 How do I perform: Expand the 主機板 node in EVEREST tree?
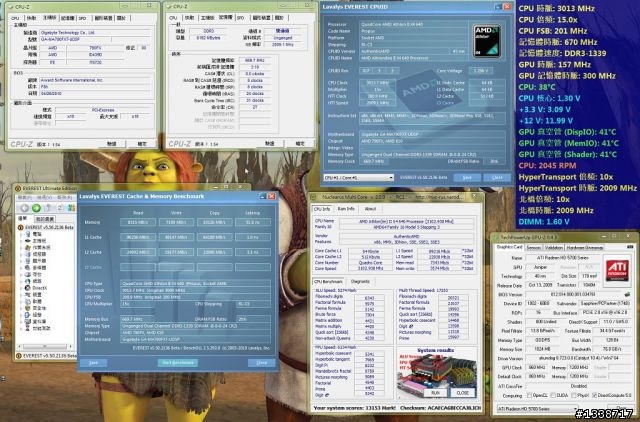click(21, 241)
